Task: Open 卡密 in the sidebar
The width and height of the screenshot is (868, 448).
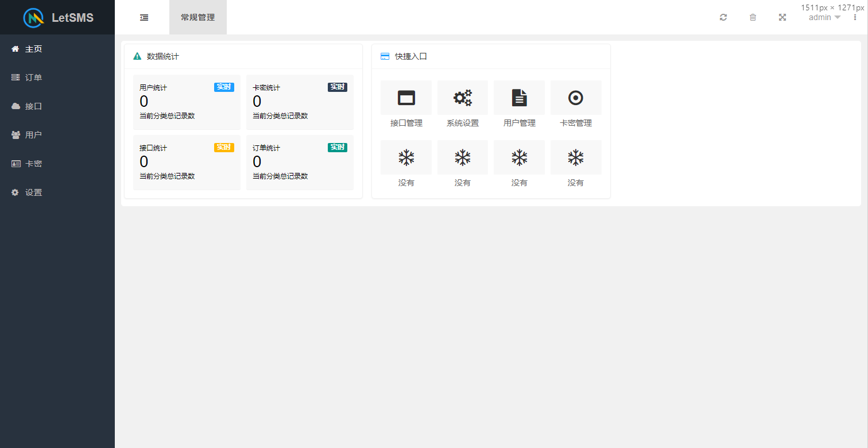Action: pyautogui.click(x=33, y=164)
